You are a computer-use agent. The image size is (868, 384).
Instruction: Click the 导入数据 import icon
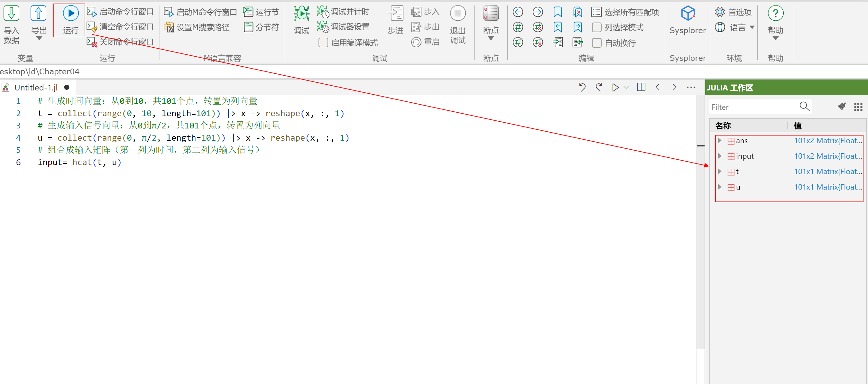(x=12, y=14)
